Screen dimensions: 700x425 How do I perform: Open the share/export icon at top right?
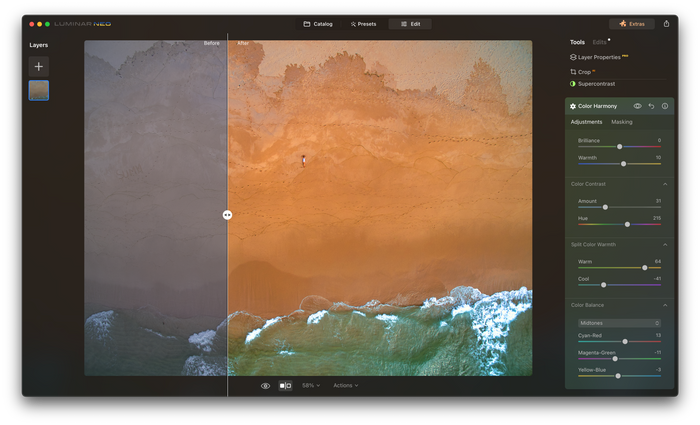click(x=666, y=23)
